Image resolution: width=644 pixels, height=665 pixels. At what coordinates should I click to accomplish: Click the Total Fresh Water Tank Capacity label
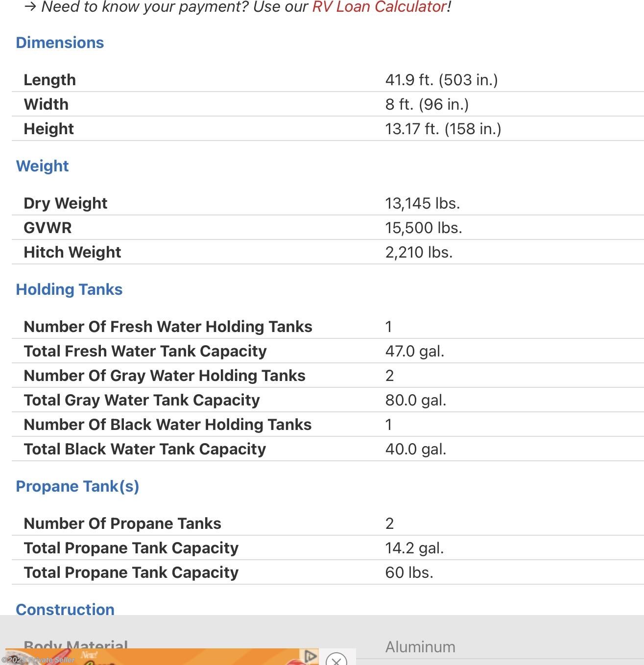pos(145,351)
